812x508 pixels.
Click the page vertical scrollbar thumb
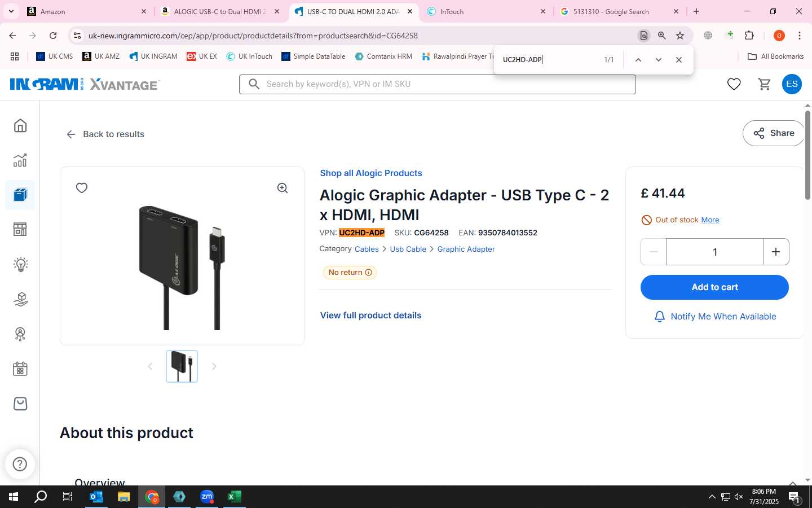click(x=807, y=155)
